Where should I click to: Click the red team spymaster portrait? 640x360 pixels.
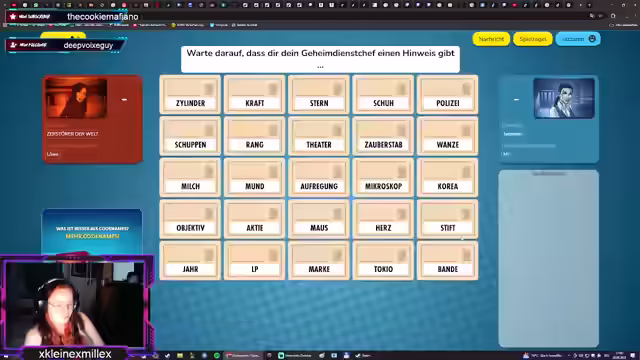(x=76, y=98)
